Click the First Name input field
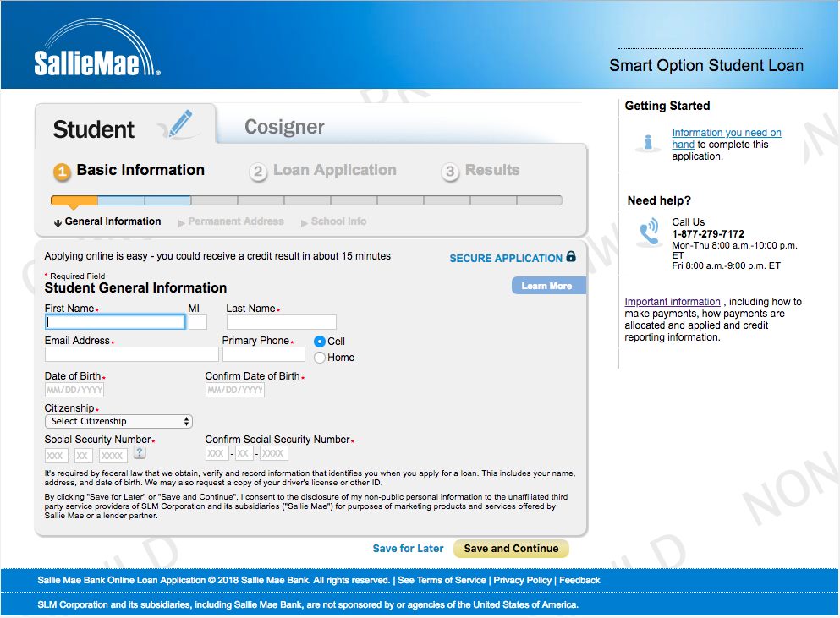Image resolution: width=840 pixels, height=618 pixels. [115, 322]
